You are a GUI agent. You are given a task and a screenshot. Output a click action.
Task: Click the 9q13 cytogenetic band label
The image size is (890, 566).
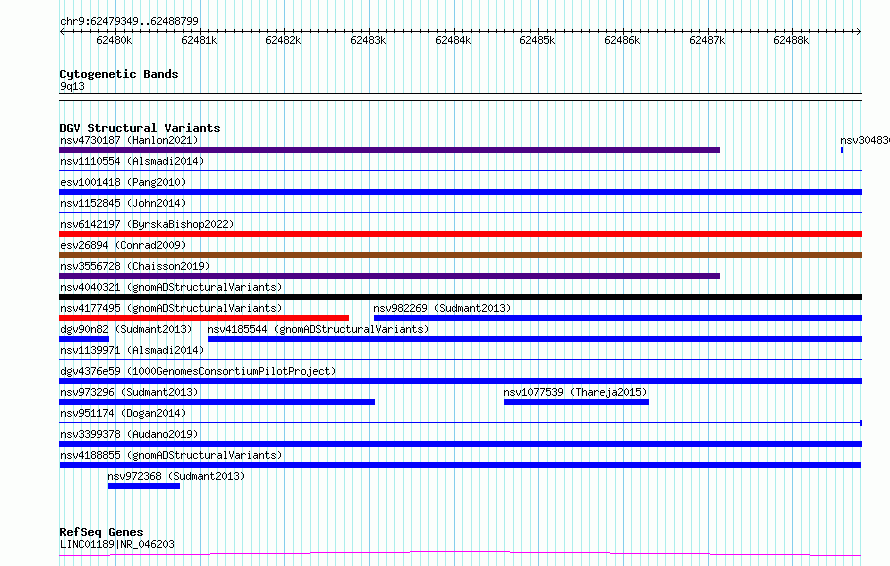tap(72, 86)
